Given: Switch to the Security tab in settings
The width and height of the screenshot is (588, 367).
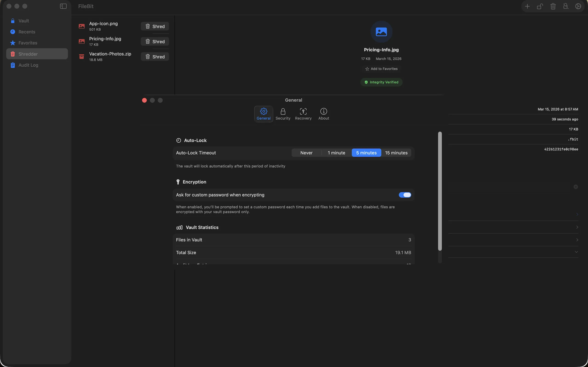Looking at the screenshot, I should [283, 114].
